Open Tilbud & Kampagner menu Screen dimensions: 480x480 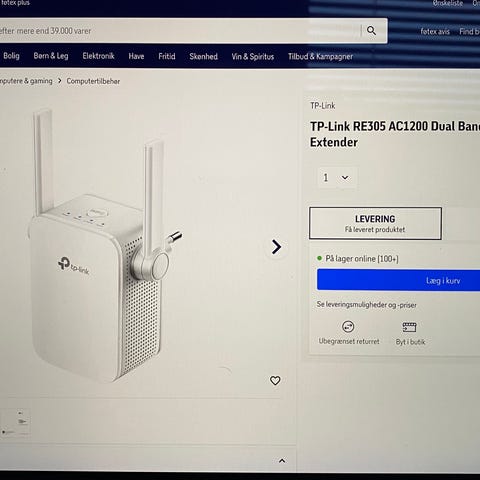click(320, 57)
